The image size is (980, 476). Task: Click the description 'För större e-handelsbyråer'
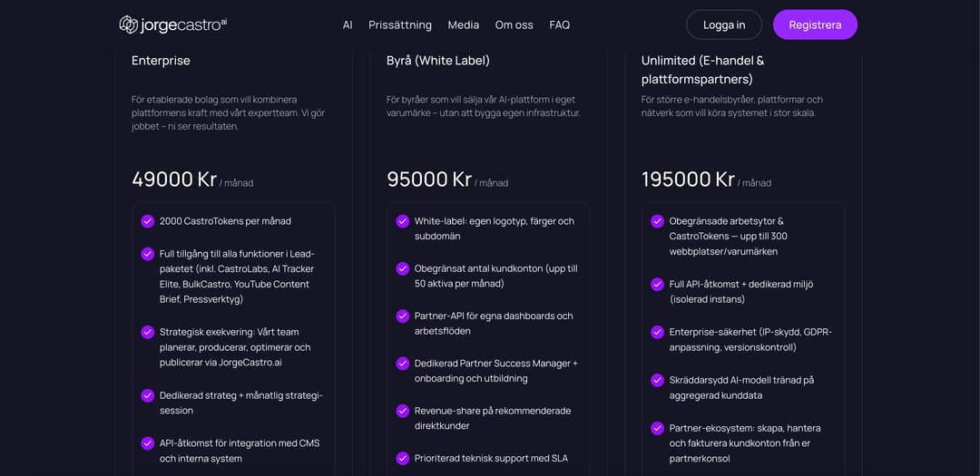pos(732,106)
